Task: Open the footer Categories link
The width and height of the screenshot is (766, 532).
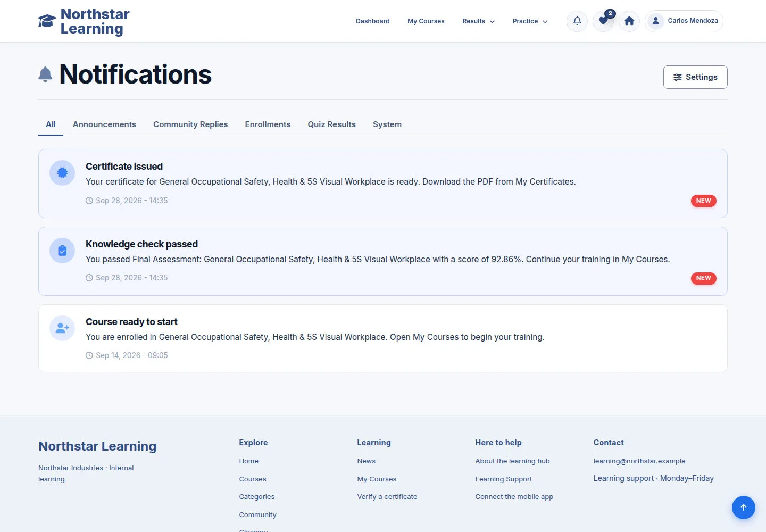Action: (x=257, y=497)
